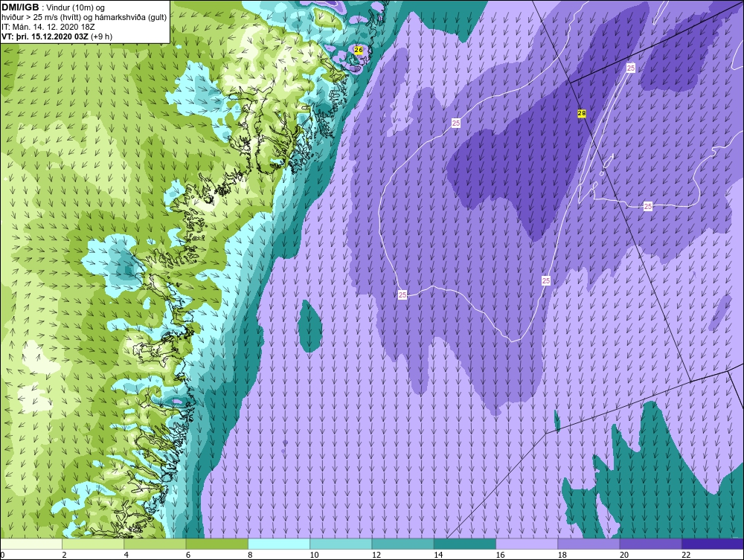
Task: Select the dark indigo legend swatch above 22
Action: click(712, 544)
